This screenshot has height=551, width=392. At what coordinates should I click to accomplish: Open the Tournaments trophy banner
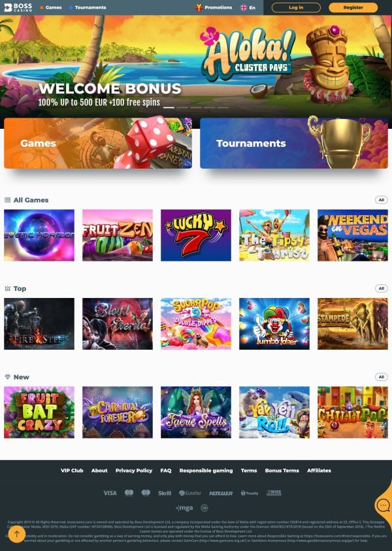tap(294, 143)
